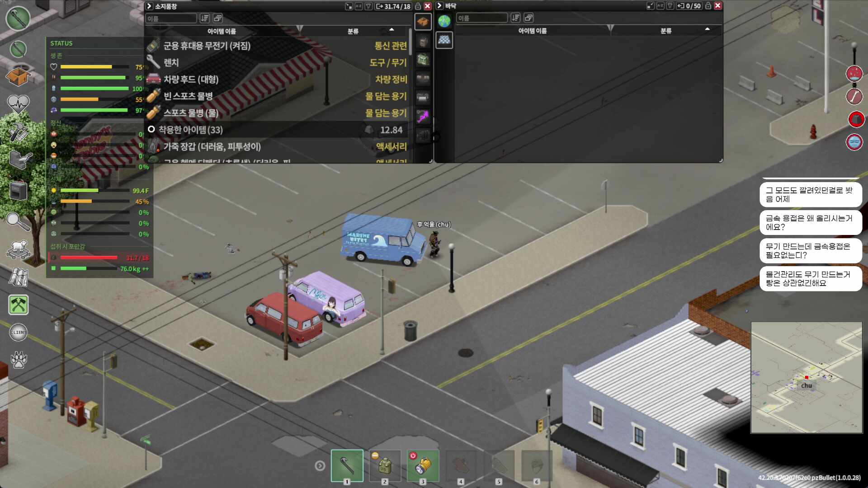Image resolution: width=868 pixels, height=488 pixels.
Task: Click the 금속 용접은 왜 올리시는거에요? chat message
Action: (x=811, y=222)
